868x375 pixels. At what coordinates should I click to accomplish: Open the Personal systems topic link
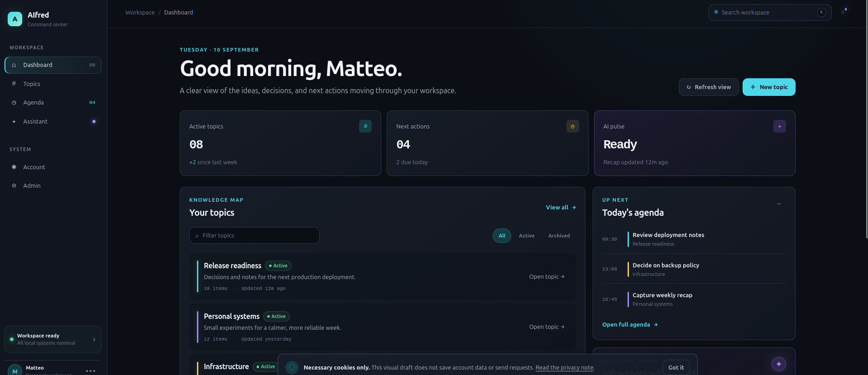pos(547,327)
